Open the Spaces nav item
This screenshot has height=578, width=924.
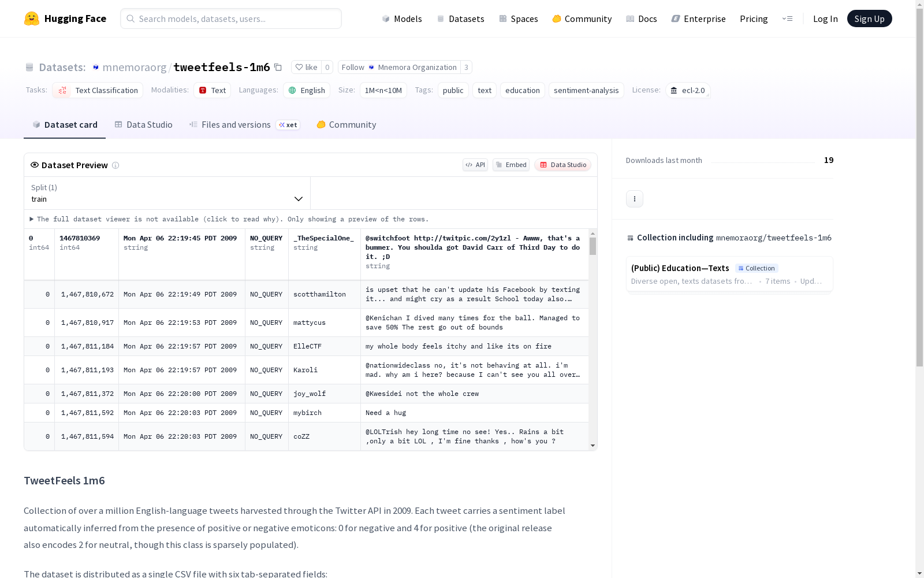pyautogui.click(x=519, y=18)
